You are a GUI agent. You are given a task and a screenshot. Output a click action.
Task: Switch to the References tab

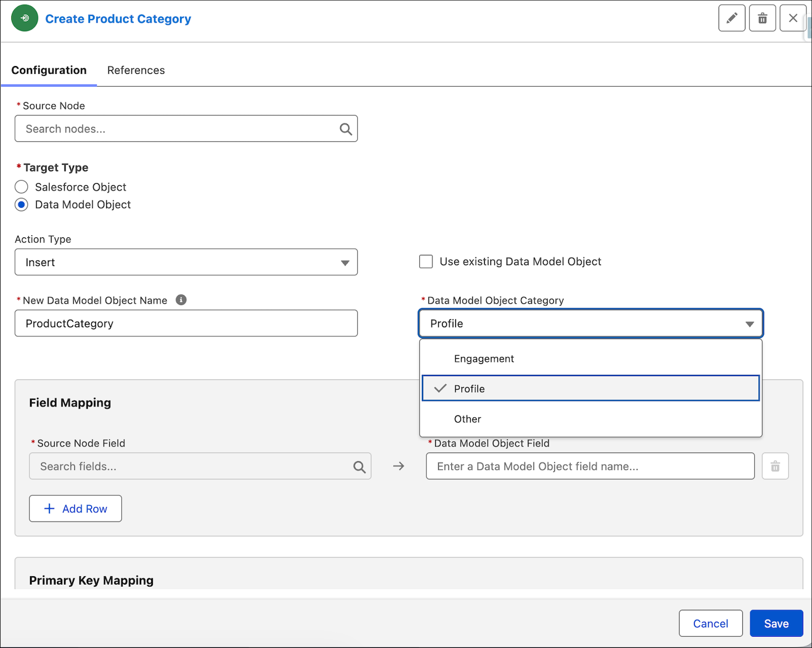136,70
